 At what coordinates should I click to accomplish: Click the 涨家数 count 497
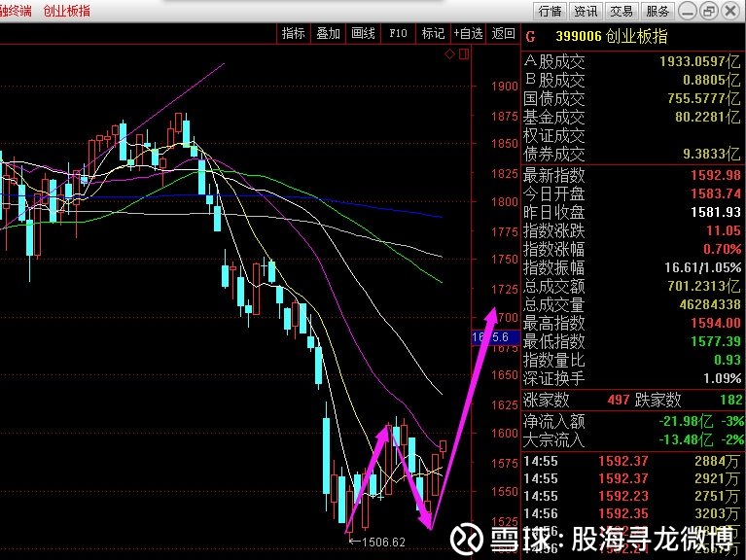click(x=619, y=401)
